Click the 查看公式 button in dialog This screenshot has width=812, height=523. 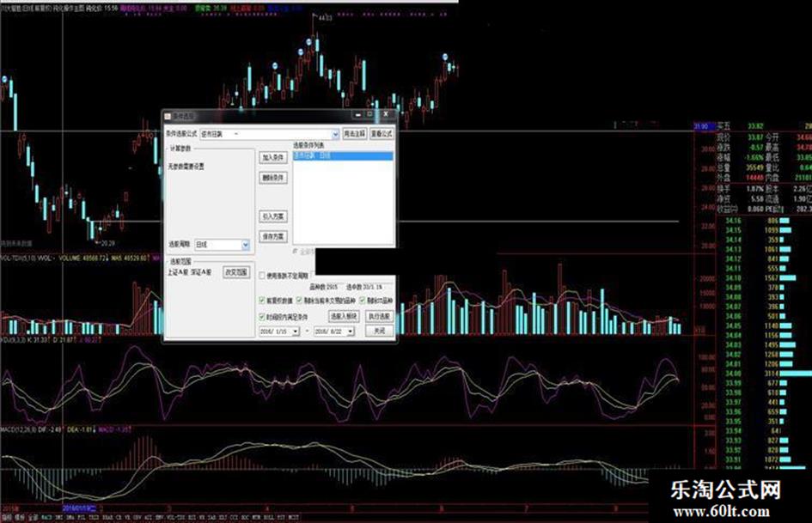[x=382, y=134]
